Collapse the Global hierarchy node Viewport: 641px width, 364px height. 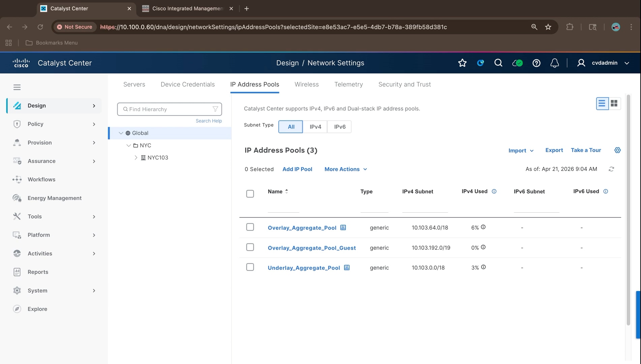click(121, 133)
